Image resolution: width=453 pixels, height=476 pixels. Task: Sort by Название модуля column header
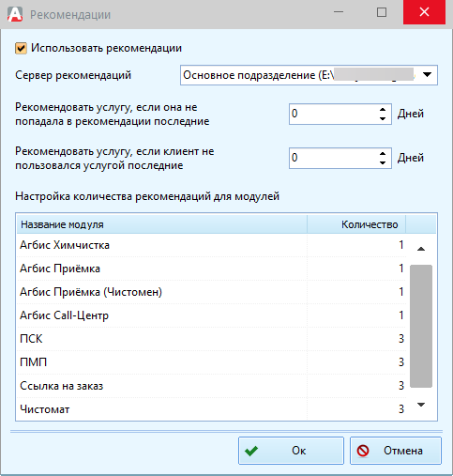pos(162,224)
